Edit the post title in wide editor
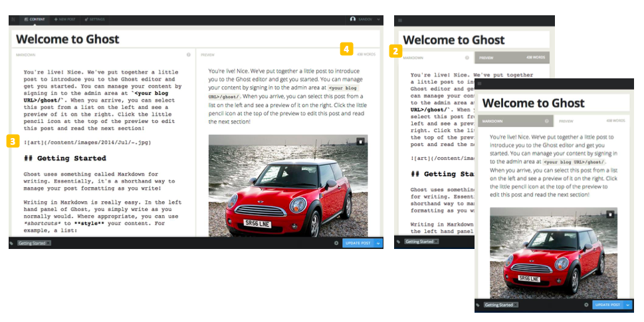 pos(195,39)
